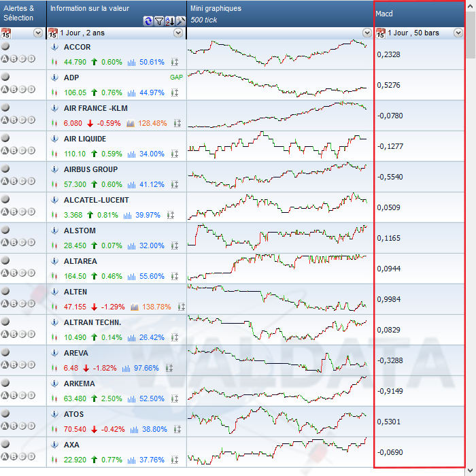This screenshot has height=476, width=476.
Task: Click the volume bars icon for ALTRAN TECHN.
Action: pyautogui.click(x=131, y=337)
